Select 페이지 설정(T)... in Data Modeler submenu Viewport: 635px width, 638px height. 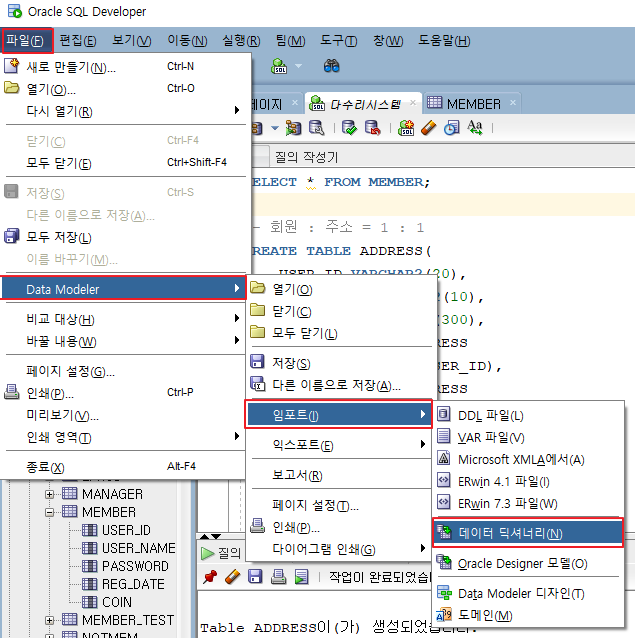340,505
